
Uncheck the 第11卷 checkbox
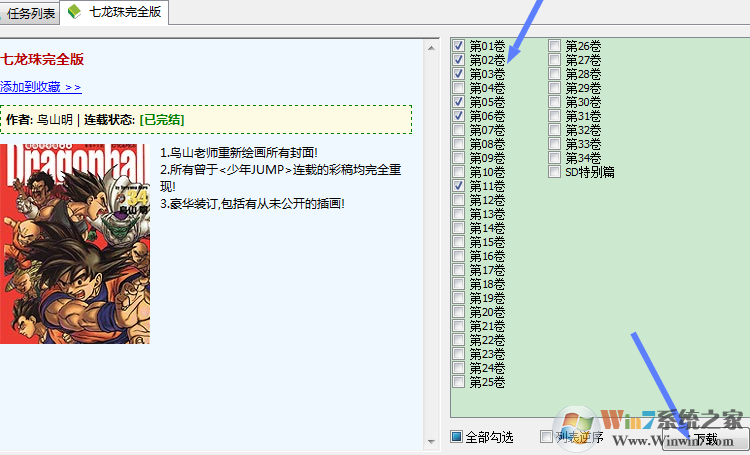tap(458, 186)
